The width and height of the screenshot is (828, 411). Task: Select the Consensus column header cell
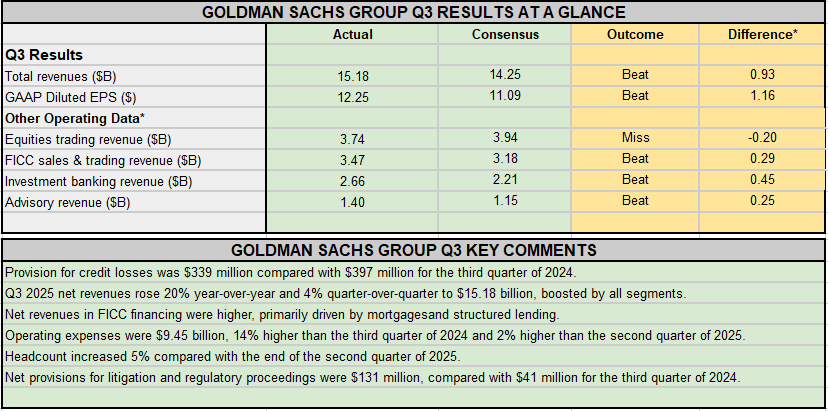pyautogui.click(x=505, y=34)
